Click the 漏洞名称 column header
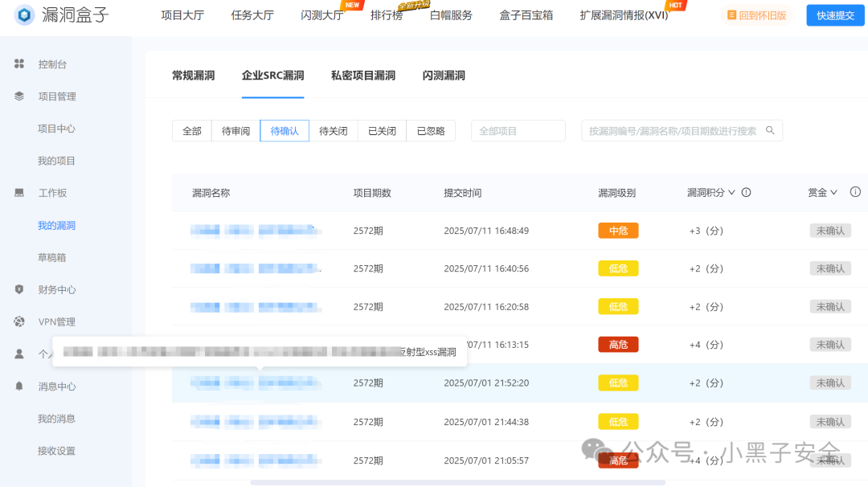Screen dimensions: 868x487 tap(211, 193)
